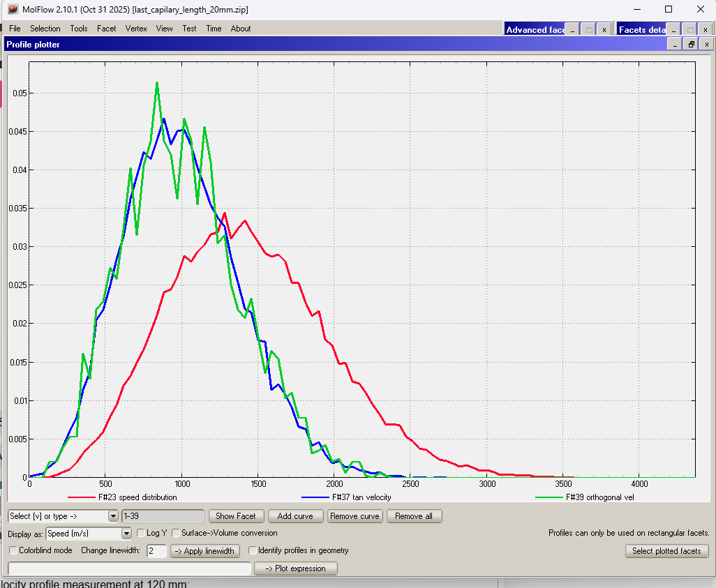This screenshot has width=716, height=588.
Task: Enable the Log Y checkbox
Action: tap(141, 534)
